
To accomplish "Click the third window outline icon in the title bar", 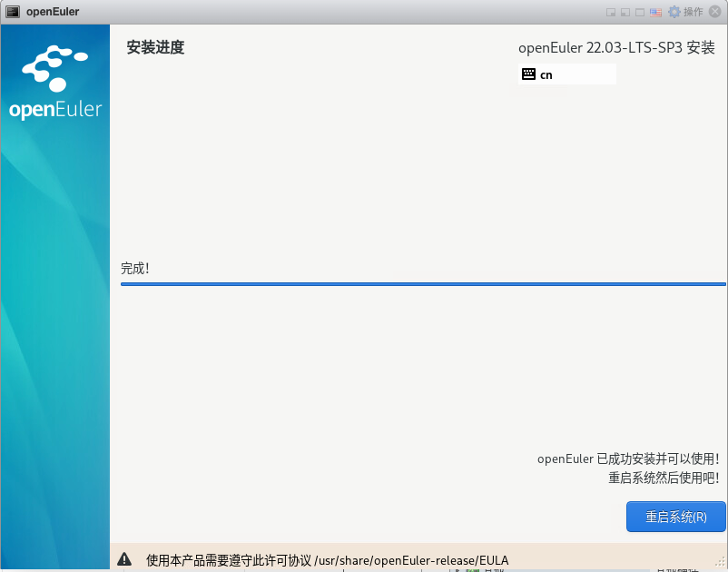I will [x=639, y=12].
